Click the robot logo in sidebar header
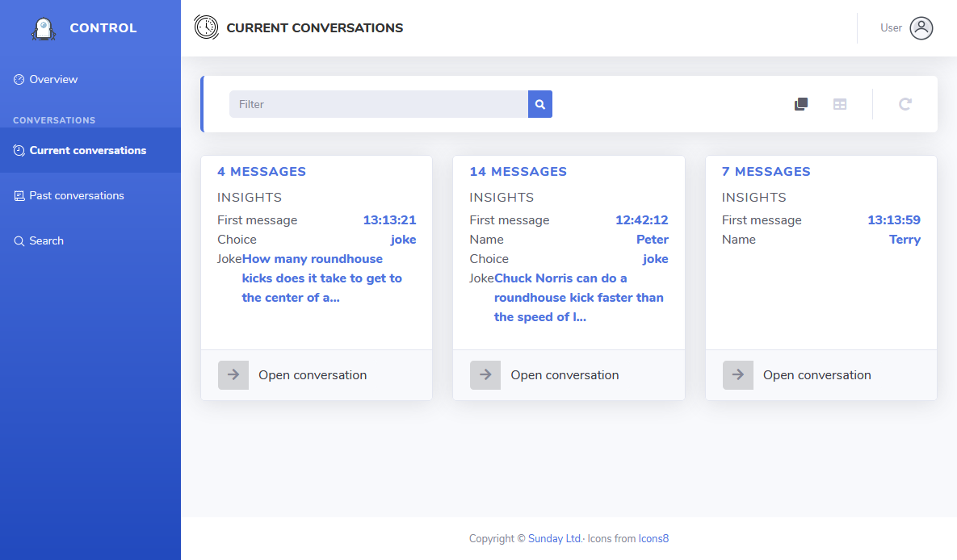957x560 pixels. 44,28
